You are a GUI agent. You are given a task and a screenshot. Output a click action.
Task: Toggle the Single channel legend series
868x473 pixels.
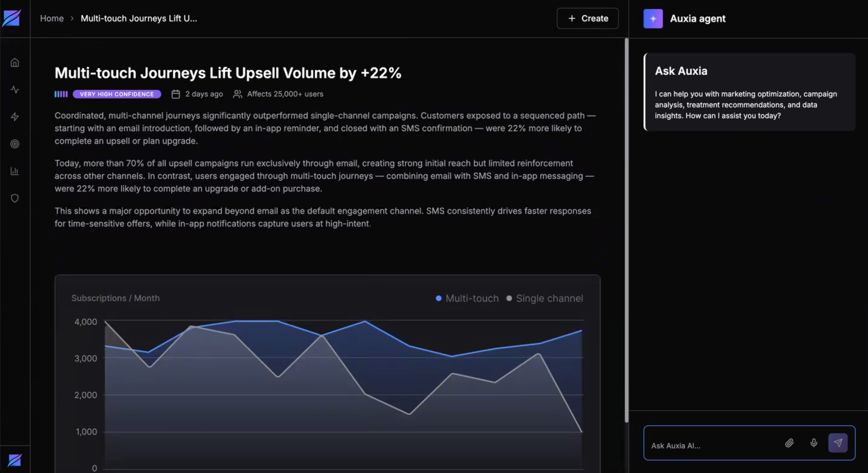click(545, 298)
